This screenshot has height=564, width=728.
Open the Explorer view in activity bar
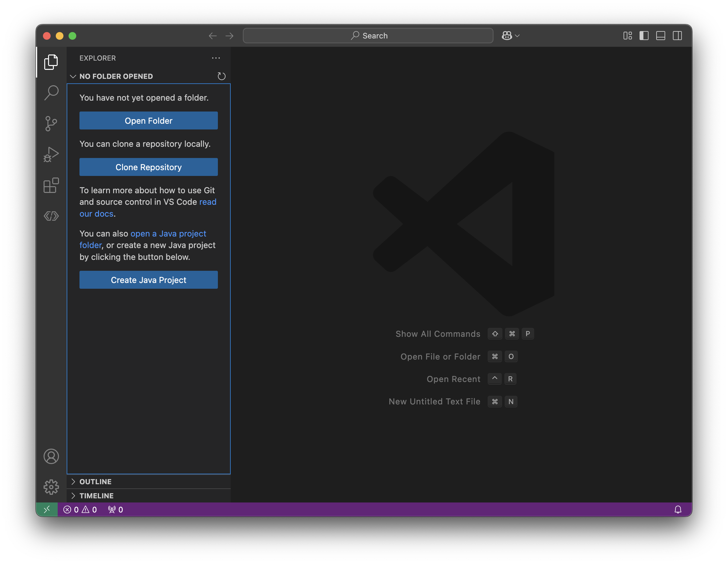[51, 62]
